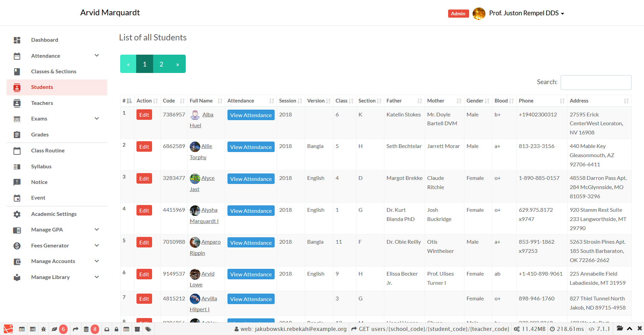The height and width of the screenshot is (335, 644).
Task: Open debugbar Mails inbox icon
Action: tap(107, 329)
